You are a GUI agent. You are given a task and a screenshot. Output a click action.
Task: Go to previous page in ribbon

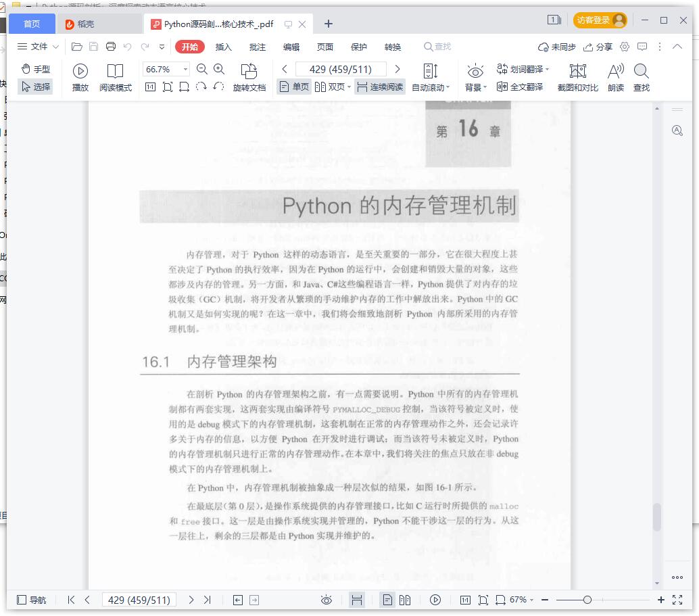(285, 69)
